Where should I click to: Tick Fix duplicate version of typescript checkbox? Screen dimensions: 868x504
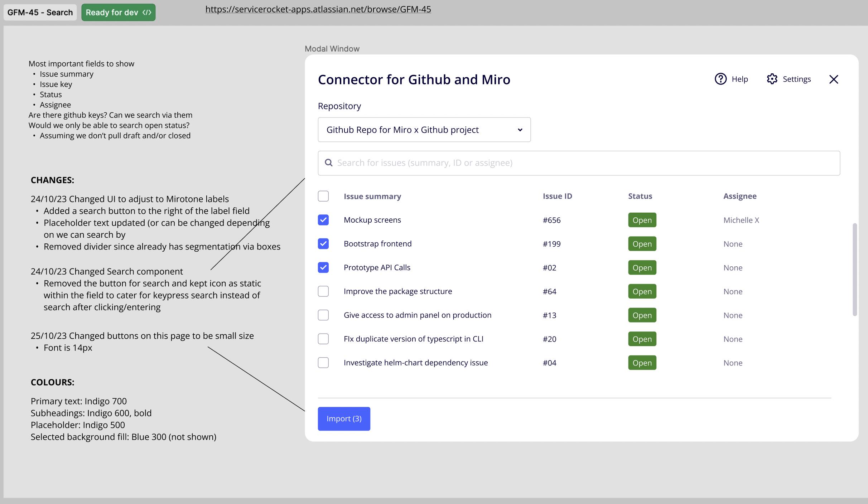[x=323, y=339]
